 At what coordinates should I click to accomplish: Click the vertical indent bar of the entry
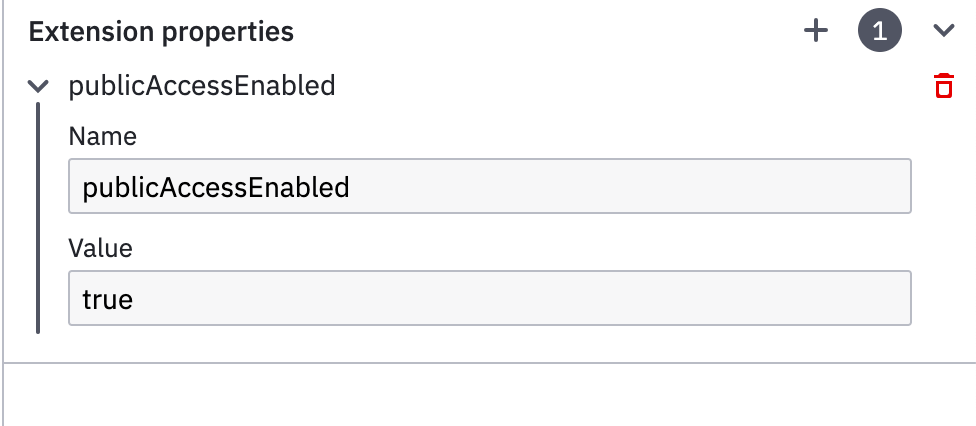pos(38,218)
